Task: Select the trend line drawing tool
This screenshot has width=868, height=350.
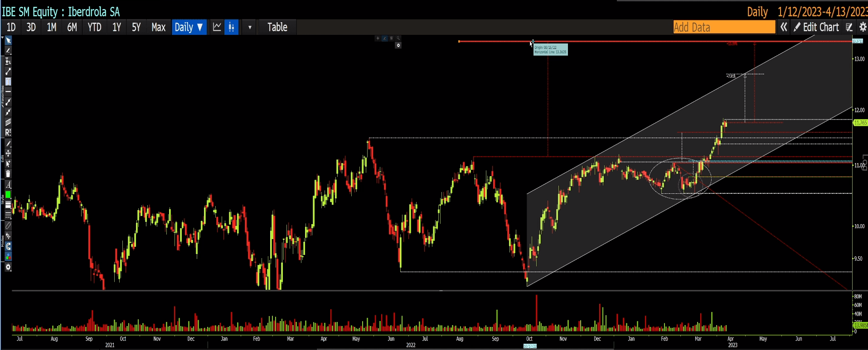Action: pyautogui.click(x=8, y=72)
